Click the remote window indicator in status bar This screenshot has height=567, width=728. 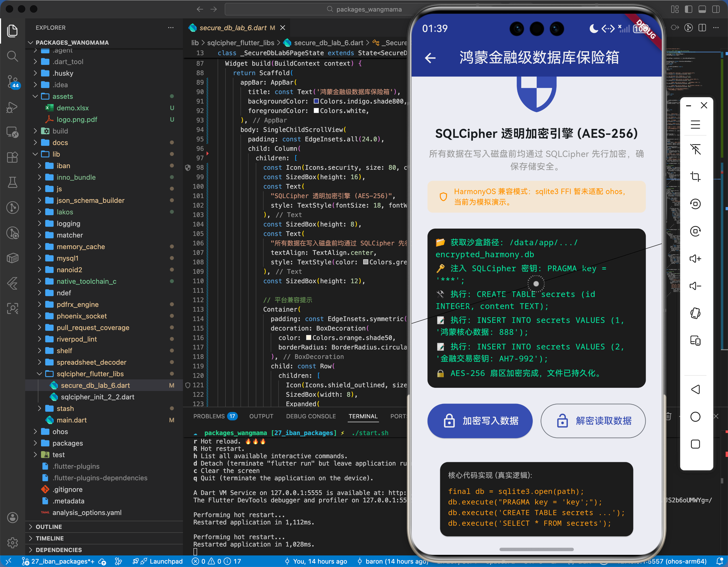coord(9,561)
